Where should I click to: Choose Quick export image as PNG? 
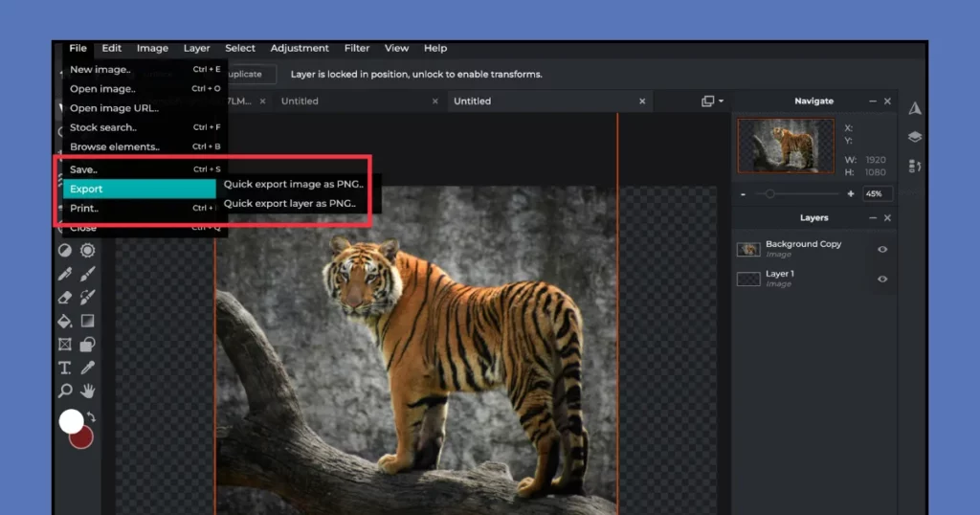pos(293,185)
